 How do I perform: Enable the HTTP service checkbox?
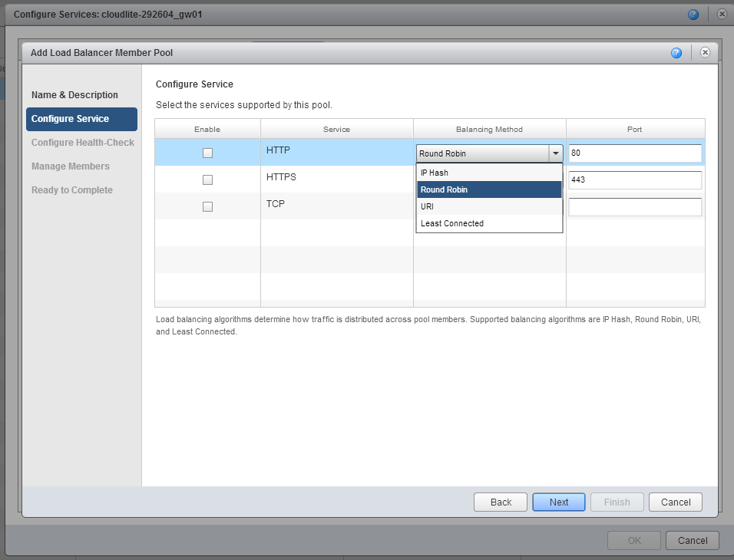(207, 153)
